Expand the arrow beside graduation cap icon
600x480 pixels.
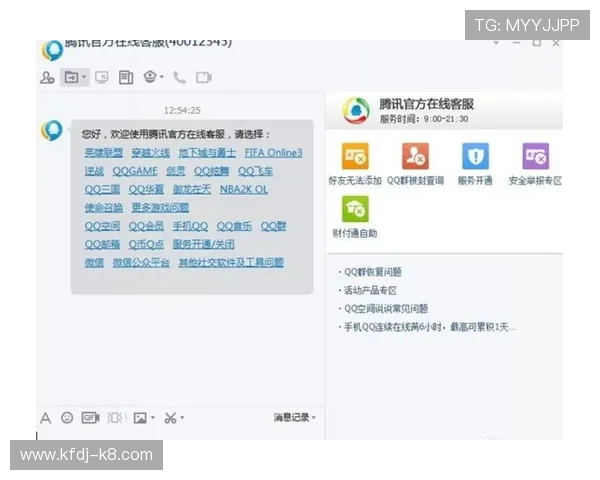point(162,77)
